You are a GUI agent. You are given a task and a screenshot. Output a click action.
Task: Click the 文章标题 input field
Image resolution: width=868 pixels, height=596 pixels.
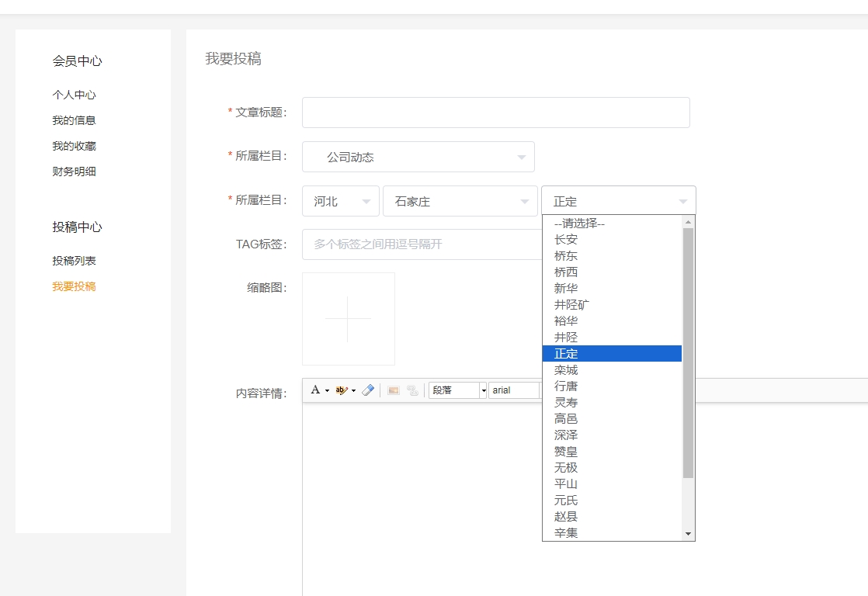tap(496, 113)
